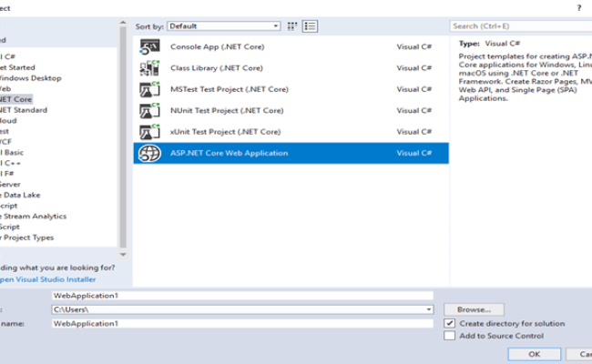The width and height of the screenshot is (592, 364).
Task: Select the WCF category
Action: (x=5, y=142)
